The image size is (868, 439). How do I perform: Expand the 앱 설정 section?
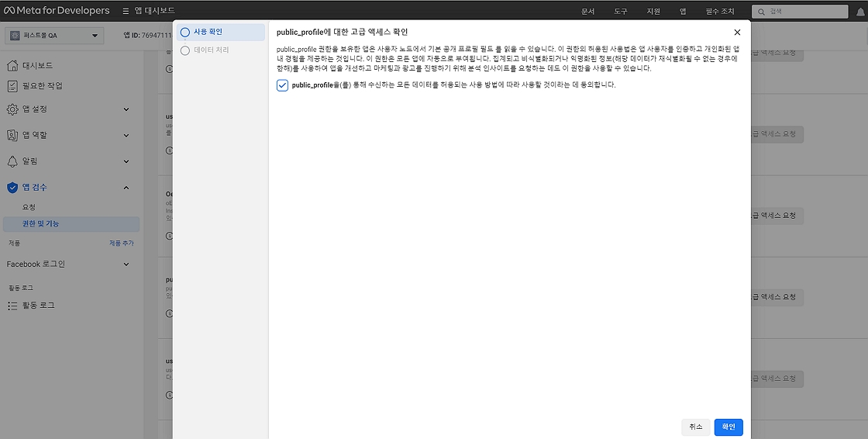[126, 109]
